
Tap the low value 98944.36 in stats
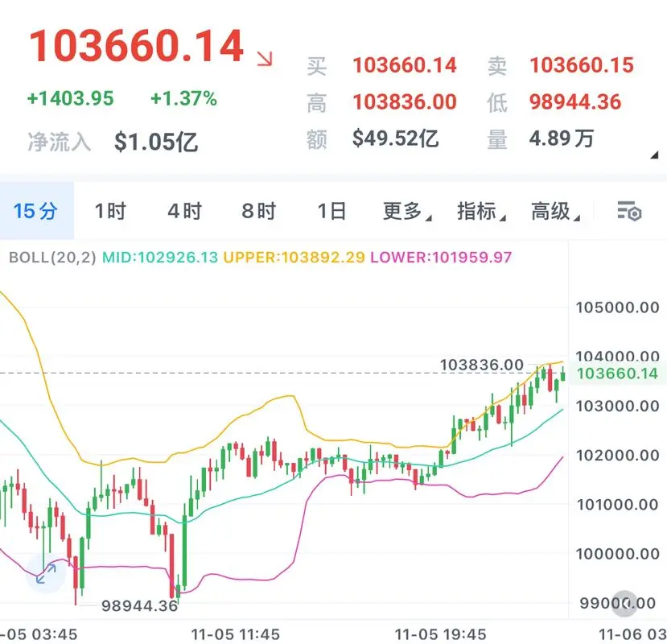[575, 102]
